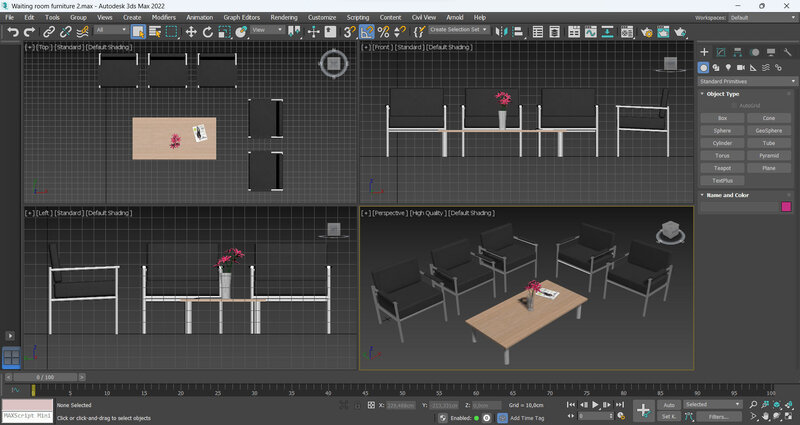Screen dimensions: 800x425
Task: Toggle the Auto key mode button
Action: coord(669,405)
